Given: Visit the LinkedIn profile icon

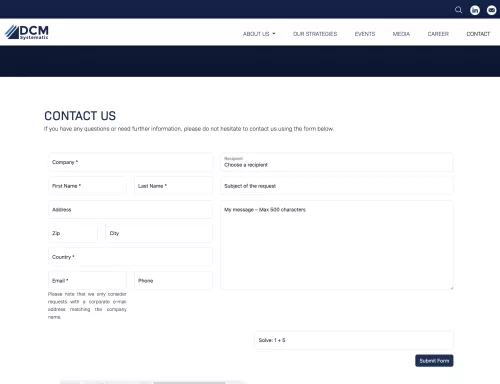Looking at the screenshot, I should point(475,10).
